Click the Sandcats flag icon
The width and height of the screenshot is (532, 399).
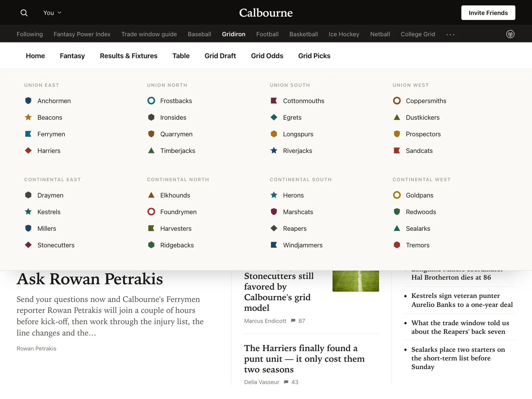(x=397, y=150)
